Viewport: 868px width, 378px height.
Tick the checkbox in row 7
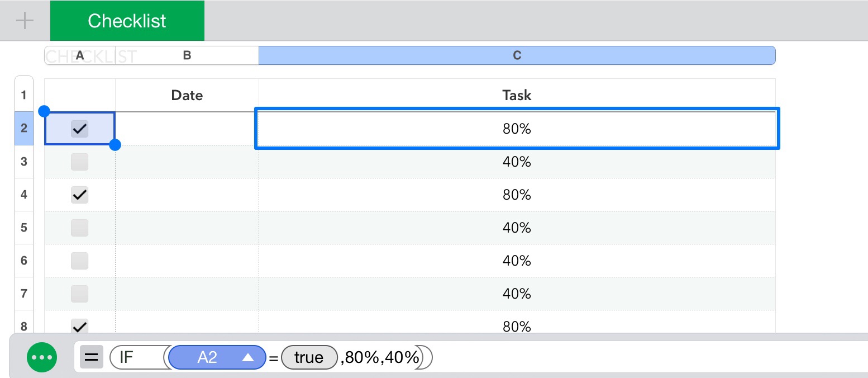[80, 294]
